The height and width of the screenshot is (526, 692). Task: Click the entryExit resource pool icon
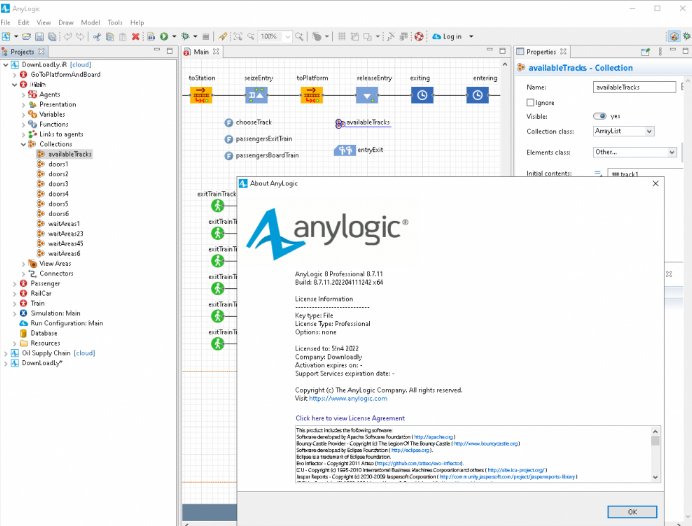click(x=345, y=150)
